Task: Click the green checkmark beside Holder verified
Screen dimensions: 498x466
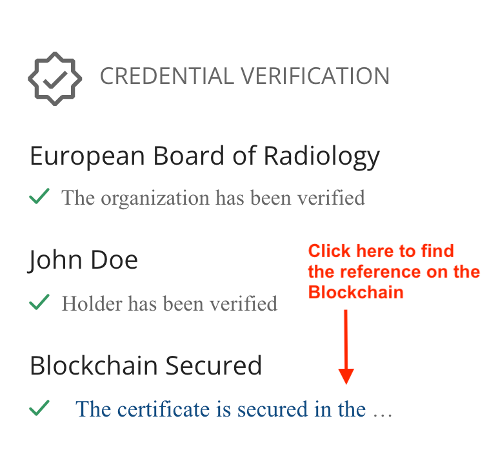Action: point(39,302)
